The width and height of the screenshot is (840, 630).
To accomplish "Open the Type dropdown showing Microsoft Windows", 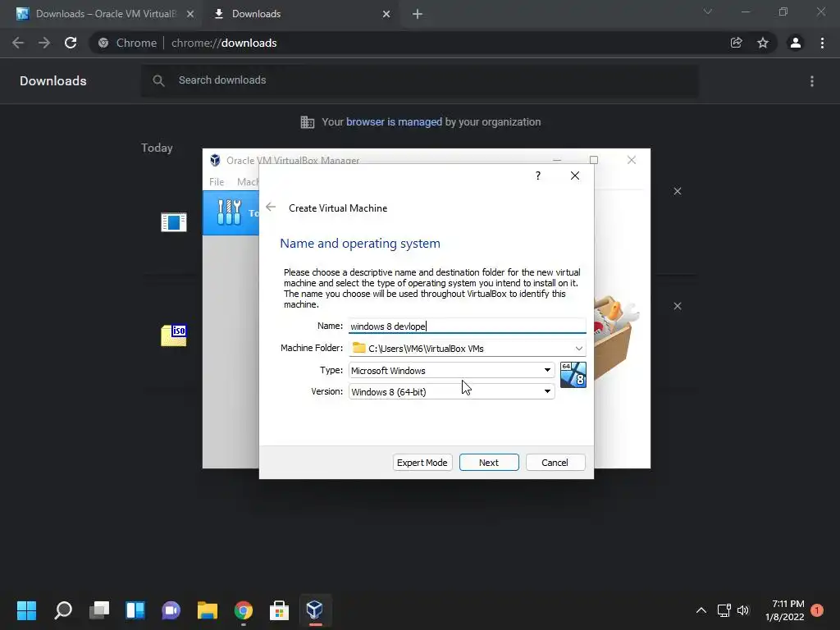I will [452, 370].
